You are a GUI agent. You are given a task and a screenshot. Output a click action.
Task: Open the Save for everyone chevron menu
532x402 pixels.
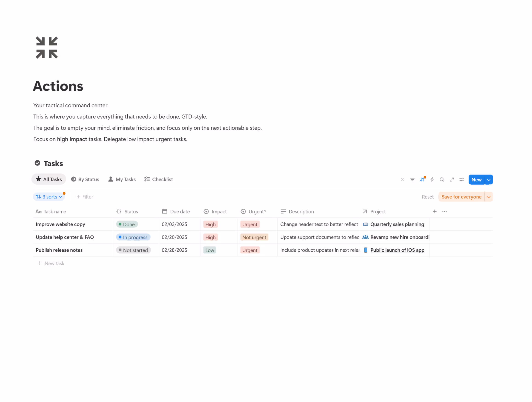pos(489,197)
